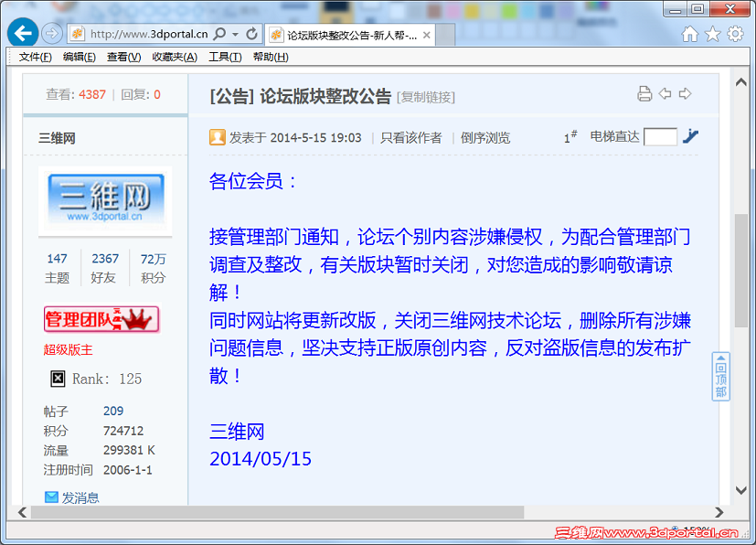Click the 复制链接 link

click(425, 95)
